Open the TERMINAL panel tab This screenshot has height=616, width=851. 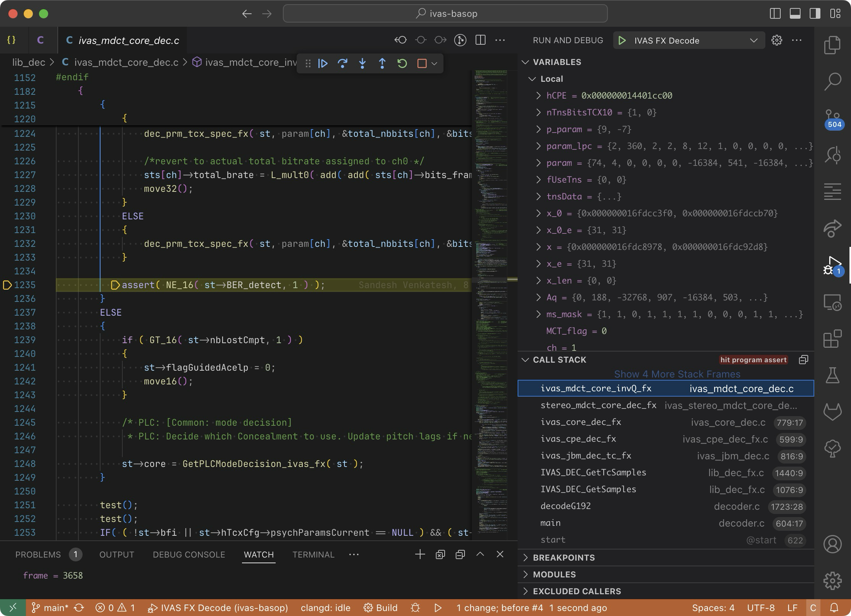click(313, 554)
